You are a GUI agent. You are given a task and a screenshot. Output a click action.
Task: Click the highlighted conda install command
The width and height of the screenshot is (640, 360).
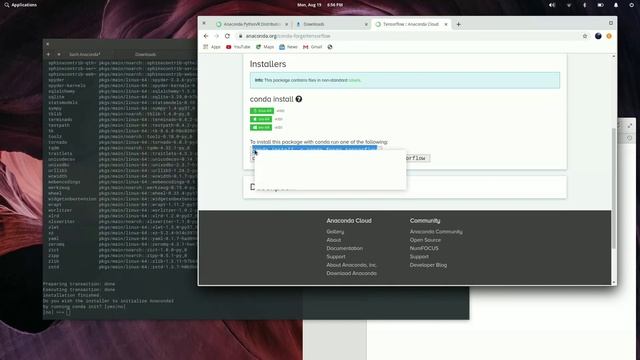(x=314, y=149)
